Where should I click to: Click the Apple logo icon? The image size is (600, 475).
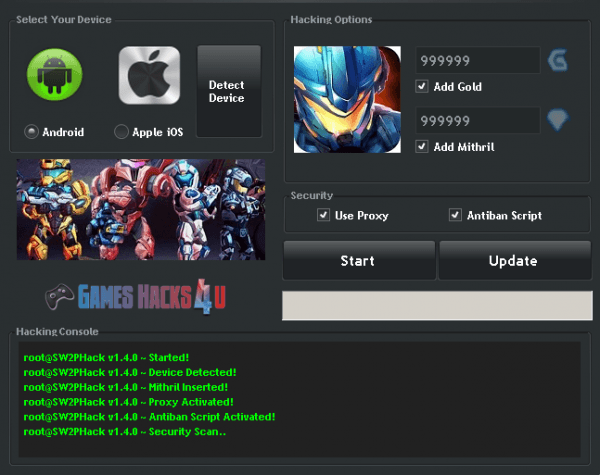pyautogui.click(x=149, y=75)
